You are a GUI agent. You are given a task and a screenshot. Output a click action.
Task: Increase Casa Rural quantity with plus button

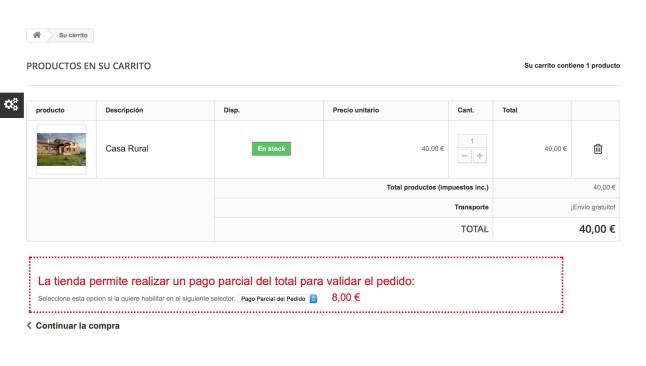click(x=480, y=156)
